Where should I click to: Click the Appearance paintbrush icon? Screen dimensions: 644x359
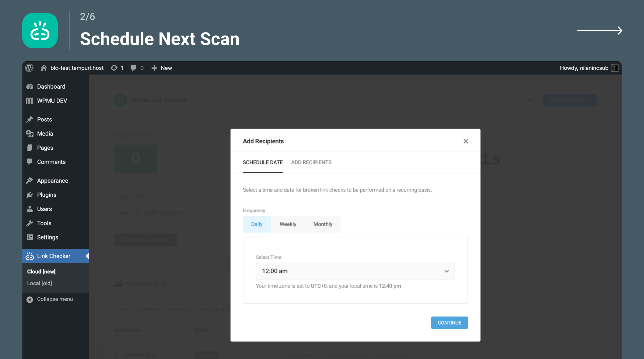(x=30, y=180)
